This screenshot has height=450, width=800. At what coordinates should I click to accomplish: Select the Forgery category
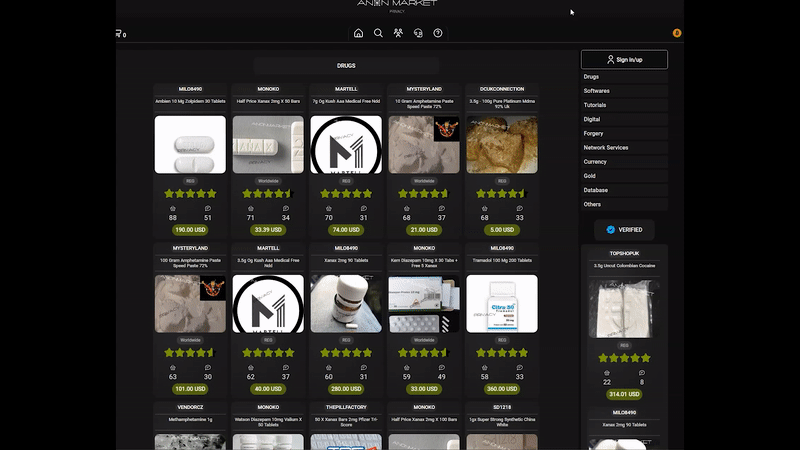(x=624, y=133)
